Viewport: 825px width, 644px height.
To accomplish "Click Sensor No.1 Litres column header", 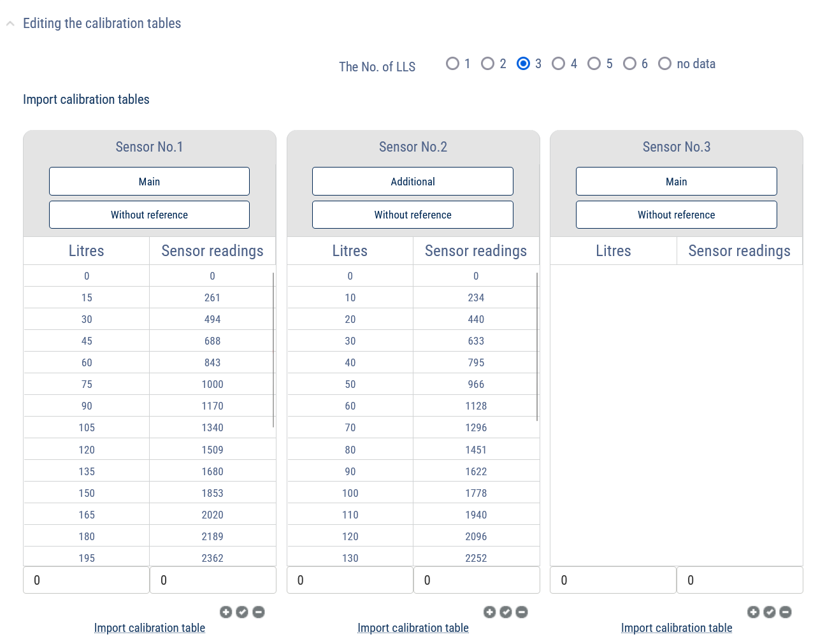I will (x=87, y=251).
